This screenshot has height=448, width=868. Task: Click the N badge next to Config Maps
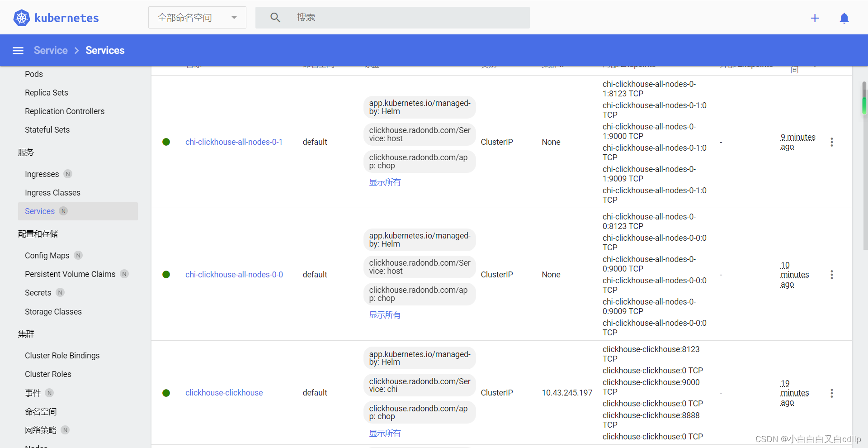[x=78, y=256]
